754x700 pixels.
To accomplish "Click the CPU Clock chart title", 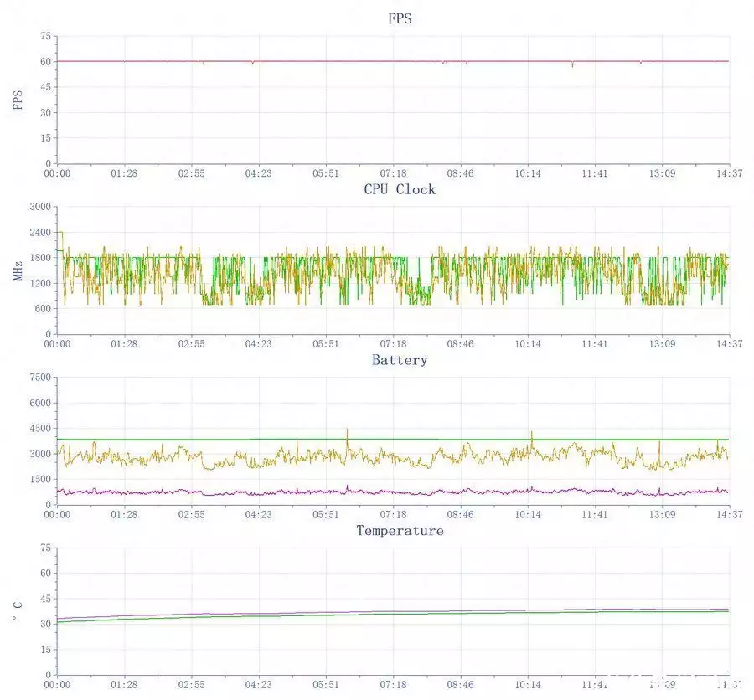I will coord(400,189).
